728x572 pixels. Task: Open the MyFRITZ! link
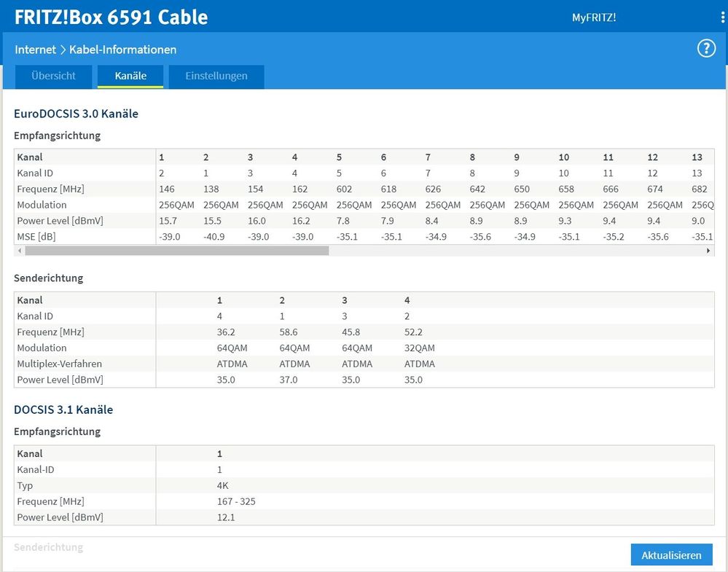[x=594, y=17]
